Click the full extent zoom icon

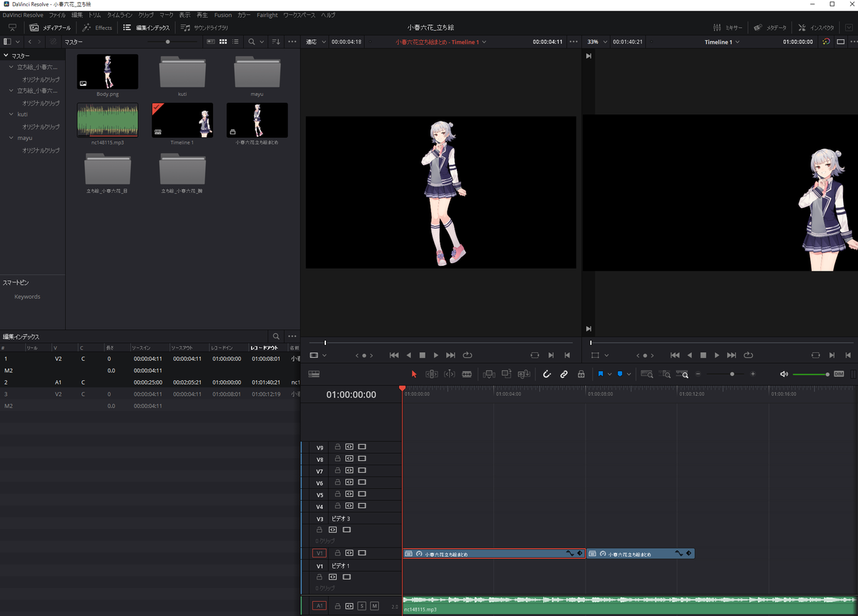[646, 374]
